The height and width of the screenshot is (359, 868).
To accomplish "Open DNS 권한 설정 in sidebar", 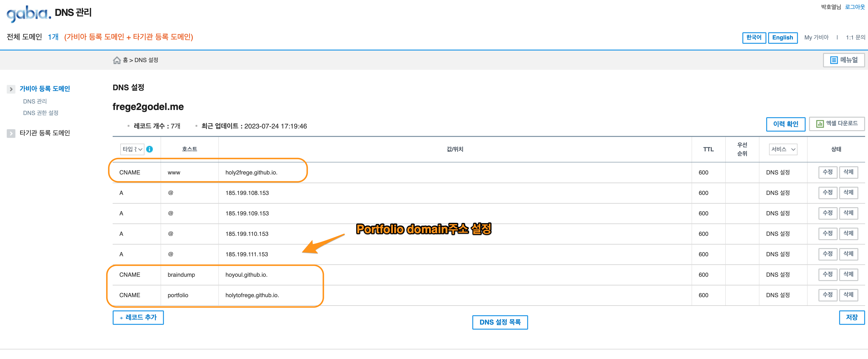I will (x=40, y=113).
